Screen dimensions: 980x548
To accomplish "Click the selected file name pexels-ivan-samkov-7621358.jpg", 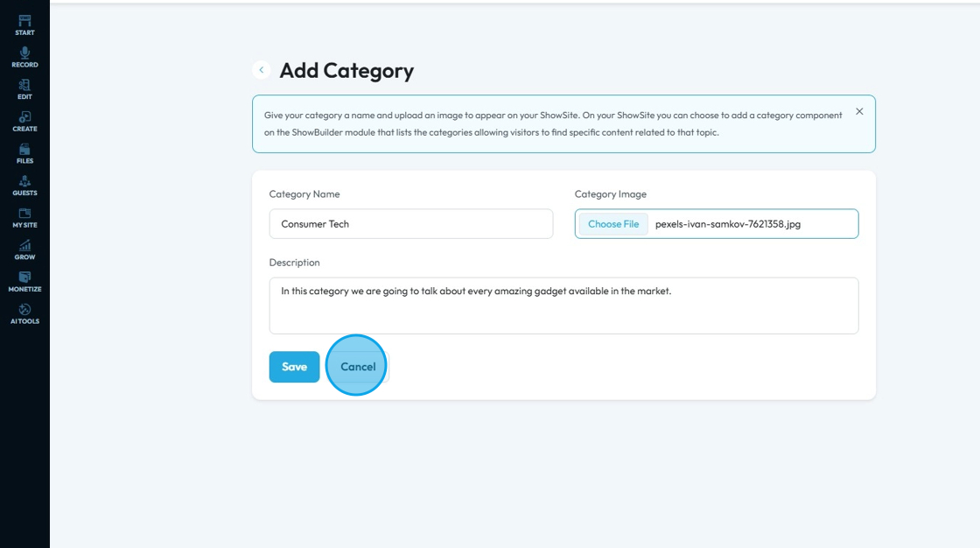I will tap(727, 224).
